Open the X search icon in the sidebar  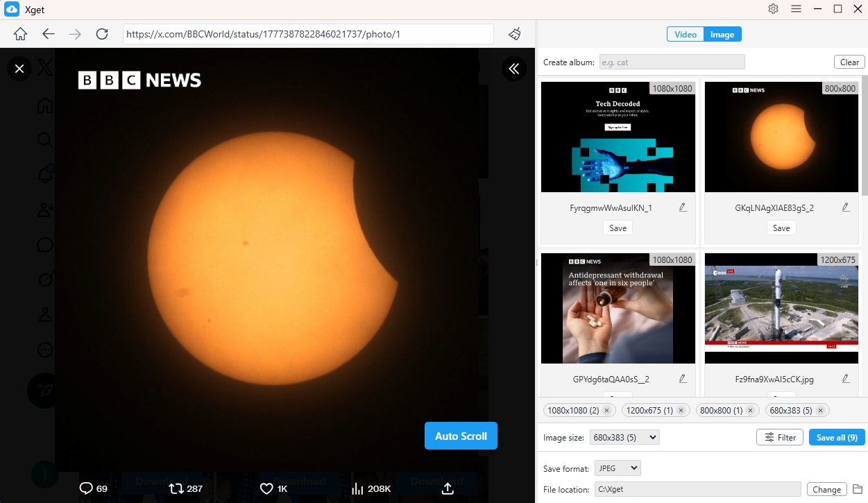[x=45, y=140]
